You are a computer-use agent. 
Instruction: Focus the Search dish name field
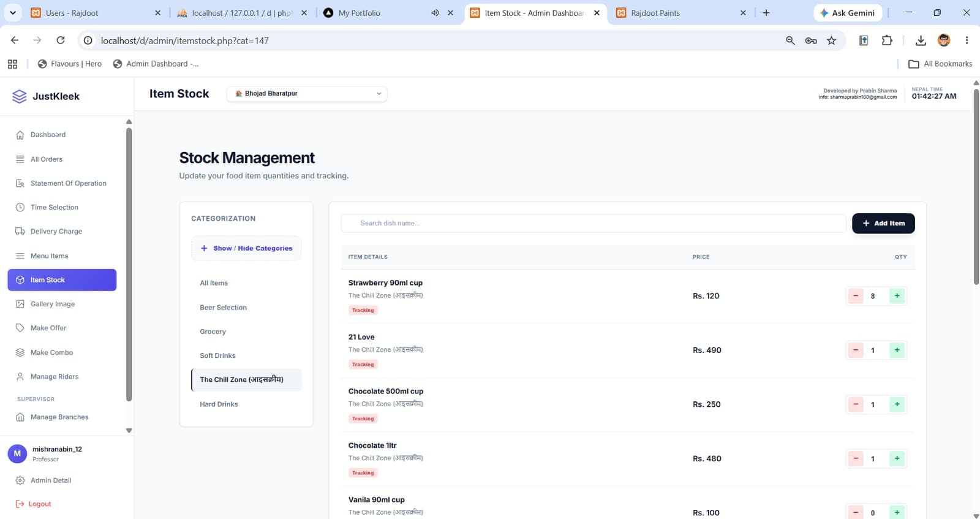tap(594, 223)
